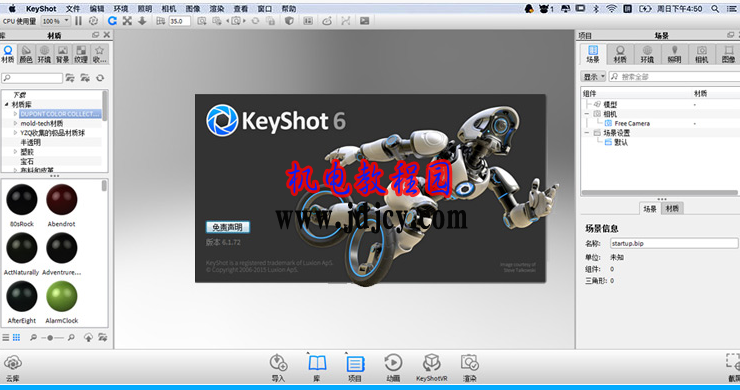Open the CPU usage 100% dropdown
The image size is (740, 390).
pos(56,21)
